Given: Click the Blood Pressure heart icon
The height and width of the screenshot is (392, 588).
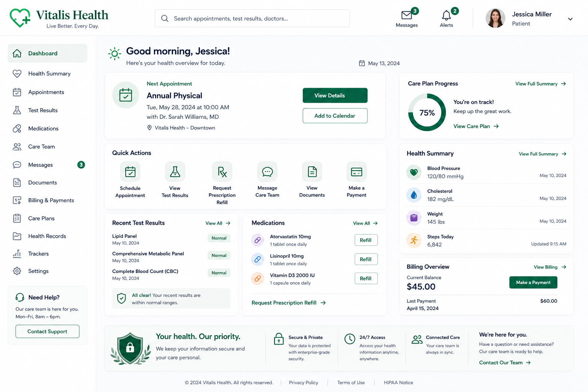Looking at the screenshot, I should coord(414,172).
